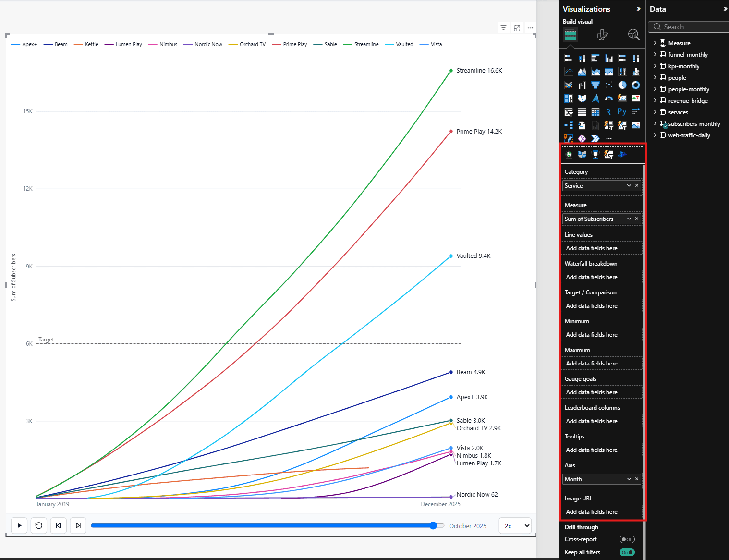The image size is (729, 560).
Task: Get more visuals via the ellipsis
Action: pos(609,139)
